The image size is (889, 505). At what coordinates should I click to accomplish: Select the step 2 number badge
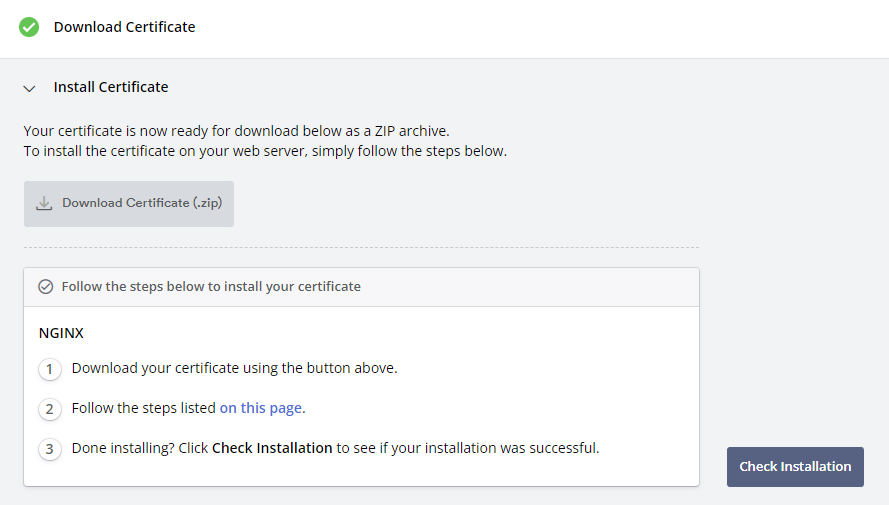[50, 409]
